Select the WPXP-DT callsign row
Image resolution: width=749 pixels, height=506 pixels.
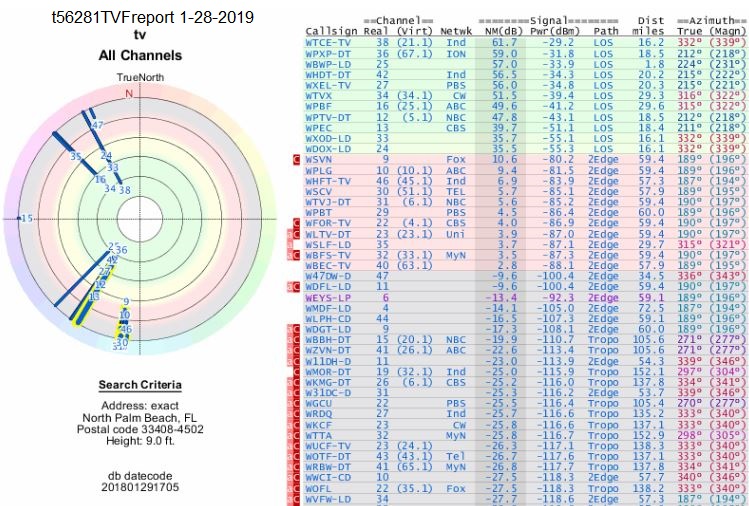[327, 53]
